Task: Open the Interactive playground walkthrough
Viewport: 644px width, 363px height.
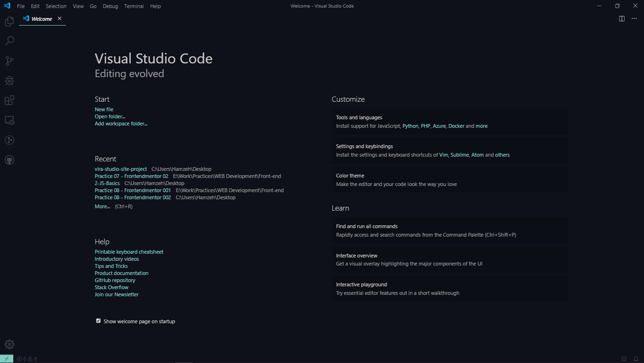Action: point(362,284)
